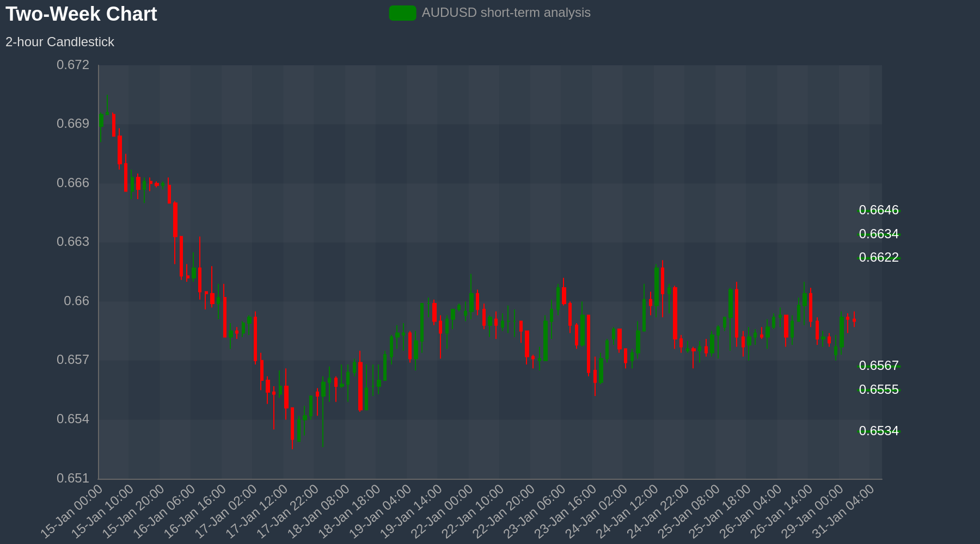Click the green AUDUSD legend swatch
The height and width of the screenshot is (544, 980).
(402, 13)
